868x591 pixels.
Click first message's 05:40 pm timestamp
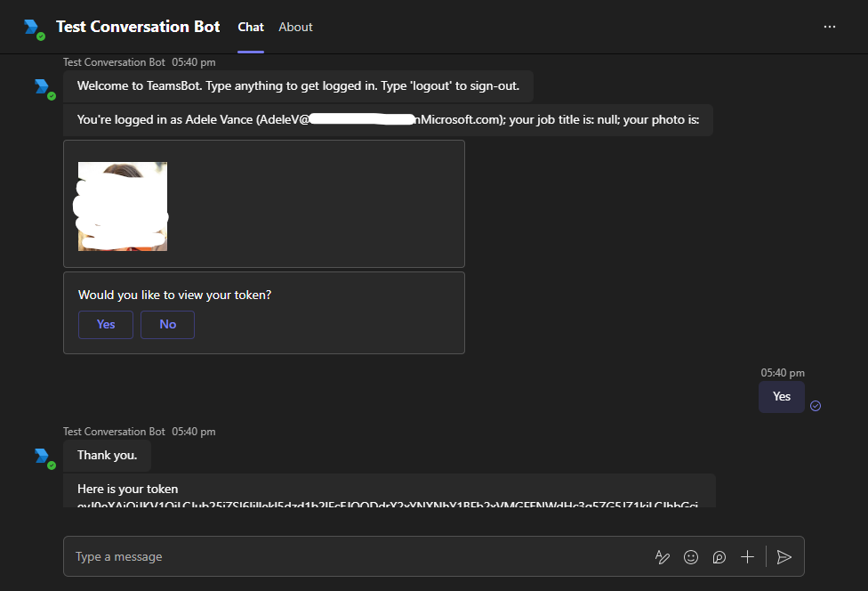click(194, 62)
